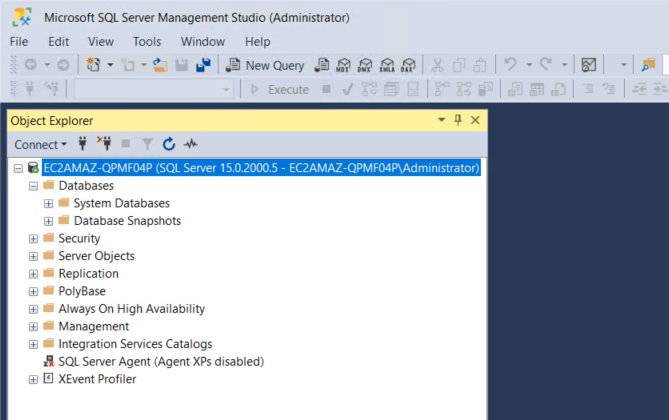Click the New Project toolbar icon
Viewport: 669px width, 420px height.
tap(93, 65)
